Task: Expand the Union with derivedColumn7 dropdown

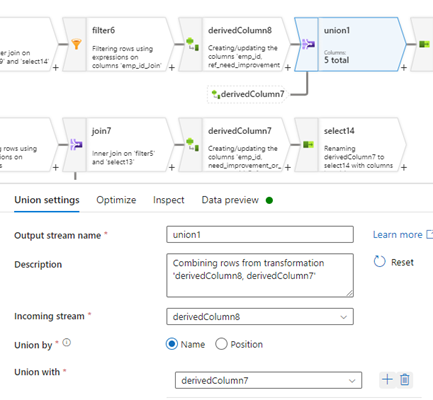Action: point(268,380)
